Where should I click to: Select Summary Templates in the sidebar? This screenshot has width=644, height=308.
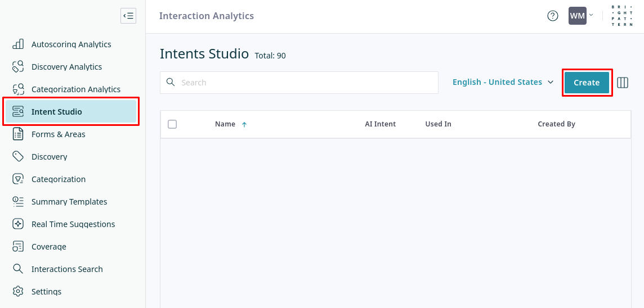tap(69, 202)
